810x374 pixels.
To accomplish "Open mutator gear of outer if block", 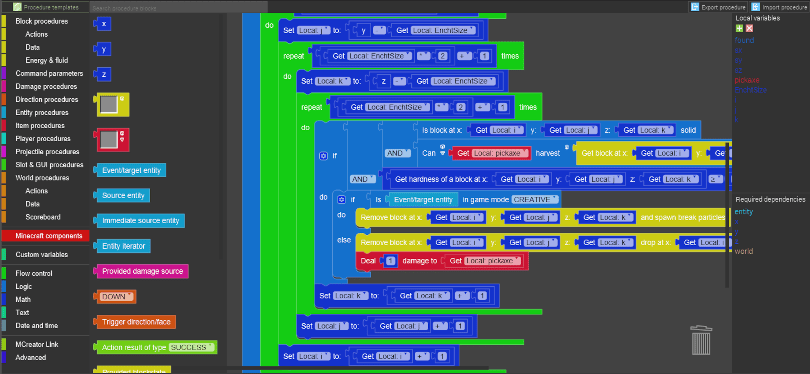I will point(324,155).
